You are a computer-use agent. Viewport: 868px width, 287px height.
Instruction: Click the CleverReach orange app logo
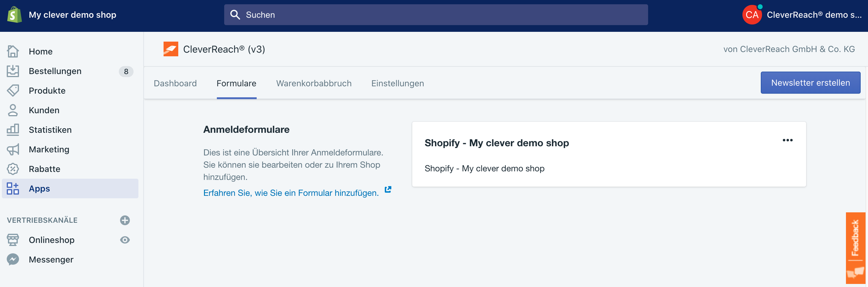(x=171, y=49)
